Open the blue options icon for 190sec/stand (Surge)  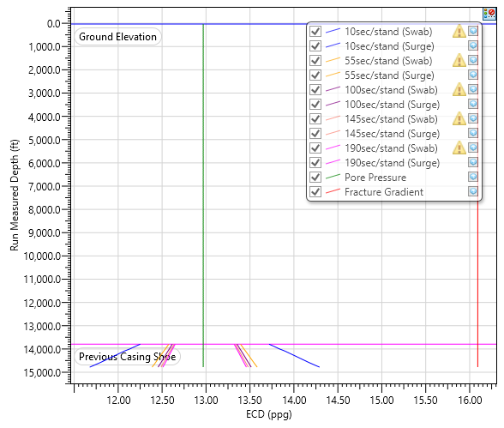473,162
